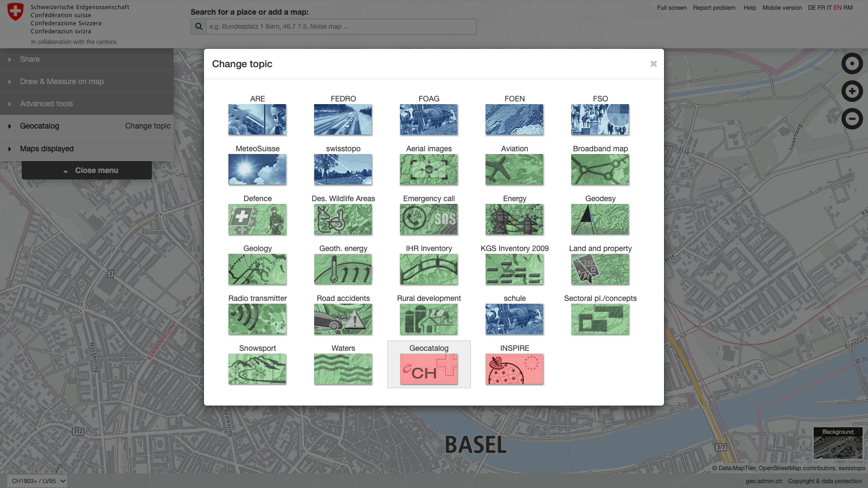Select the Waters topic icon
Screen dimensions: 868x488
[343, 369]
